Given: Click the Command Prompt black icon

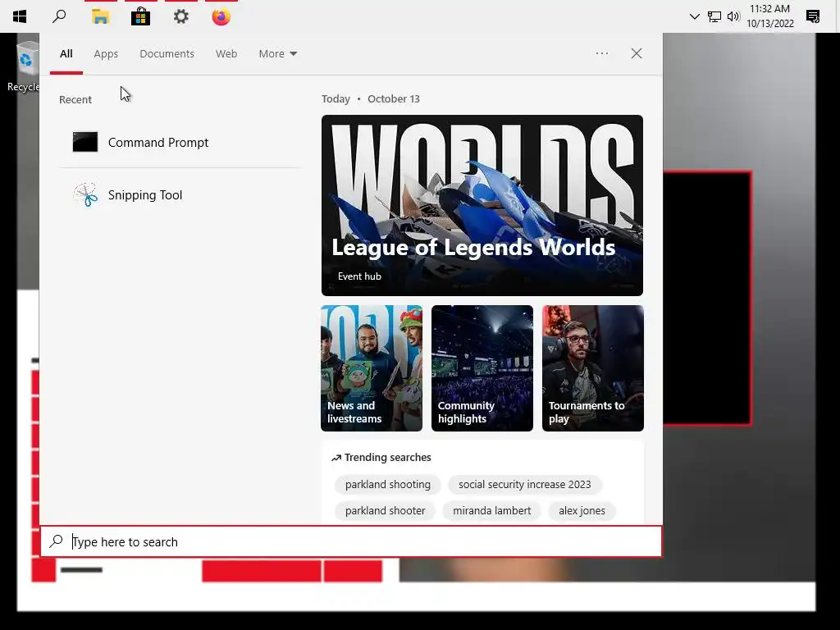Looking at the screenshot, I should point(85,143).
